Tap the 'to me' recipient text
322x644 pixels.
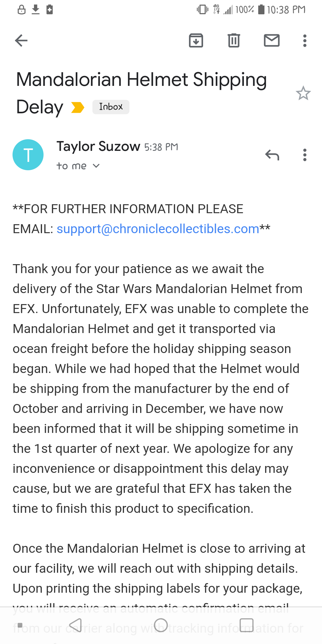pos(72,166)
